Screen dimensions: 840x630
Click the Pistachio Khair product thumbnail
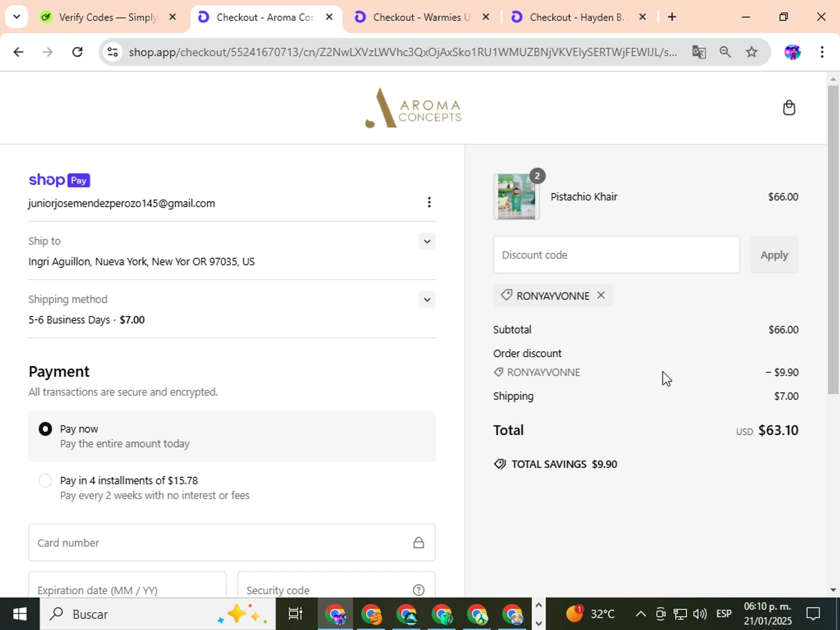516,197
